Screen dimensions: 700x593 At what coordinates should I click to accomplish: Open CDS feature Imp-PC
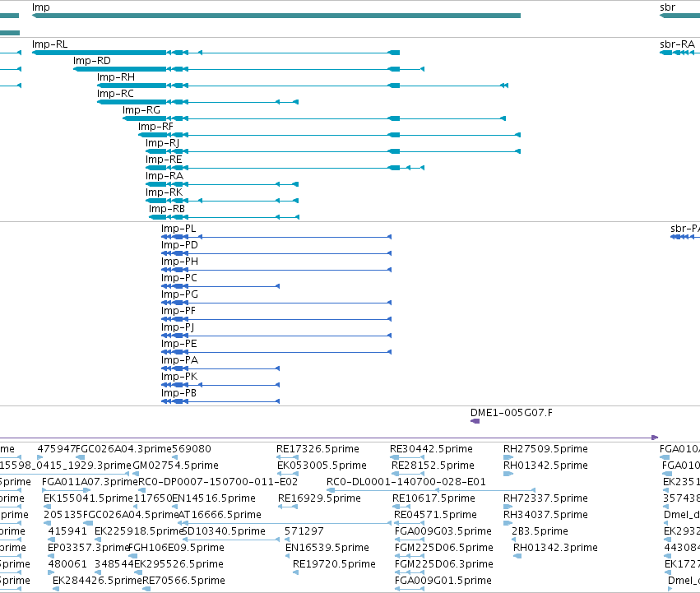[178, 278]
